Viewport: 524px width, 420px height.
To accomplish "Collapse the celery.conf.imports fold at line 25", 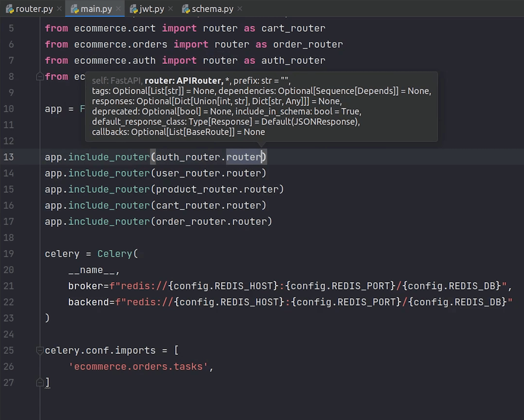I will [40, 350].
